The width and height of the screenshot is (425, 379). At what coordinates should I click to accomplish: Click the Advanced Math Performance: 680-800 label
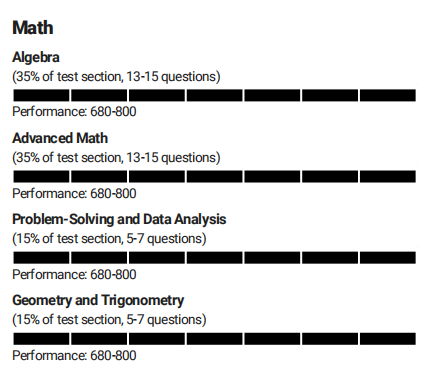pos(74,193)
